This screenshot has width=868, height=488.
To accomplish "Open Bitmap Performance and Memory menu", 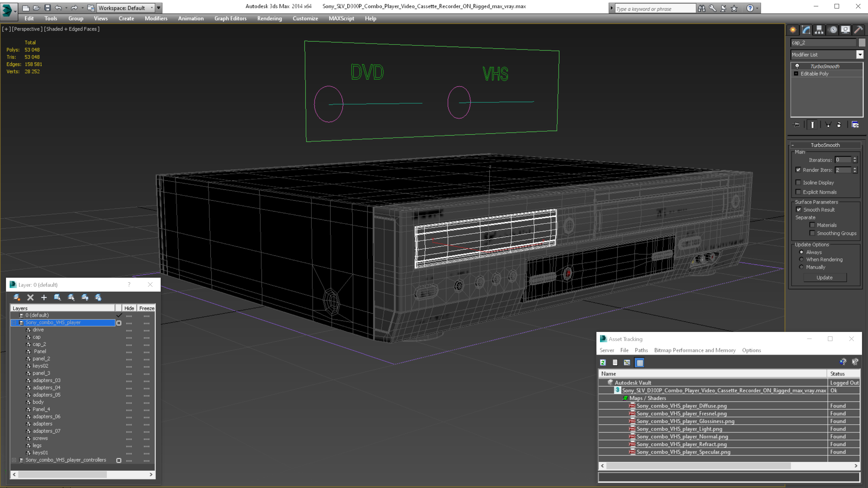I will 695,350.
